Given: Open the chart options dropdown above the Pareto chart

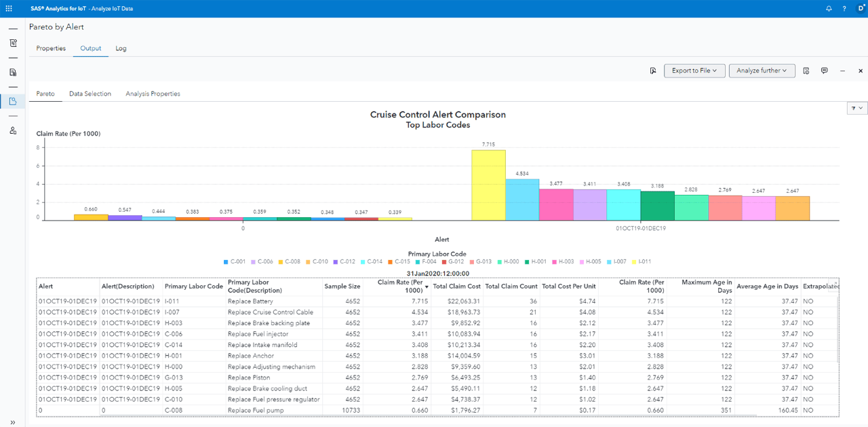Looking at the screenshot, I should [856, 108].
